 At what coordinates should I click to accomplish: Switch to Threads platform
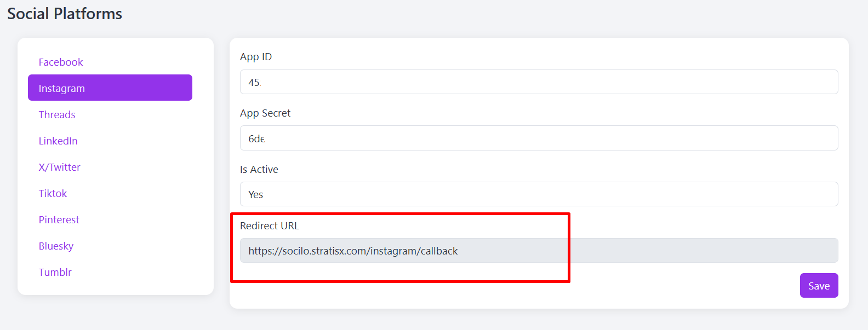[57, 114]
